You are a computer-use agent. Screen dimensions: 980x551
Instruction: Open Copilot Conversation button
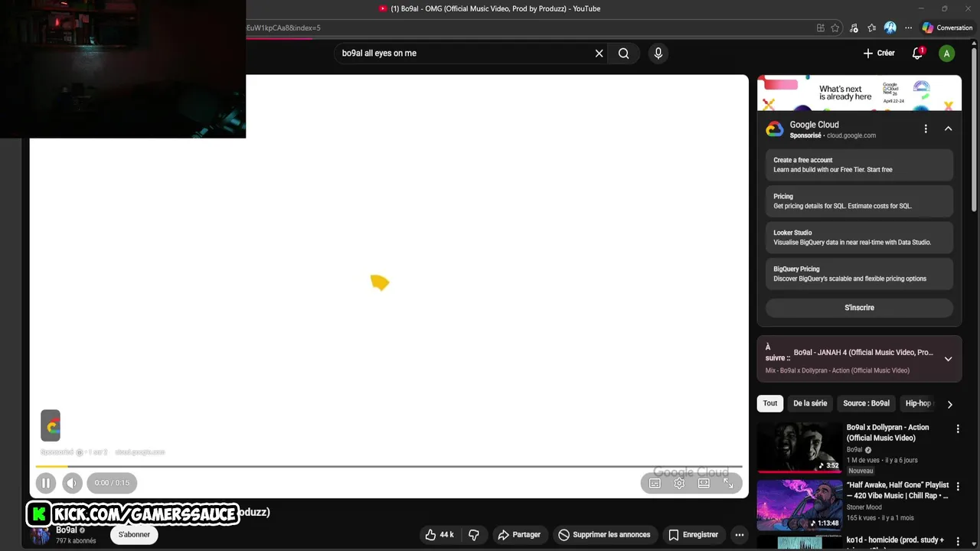(x=947, y=28)
